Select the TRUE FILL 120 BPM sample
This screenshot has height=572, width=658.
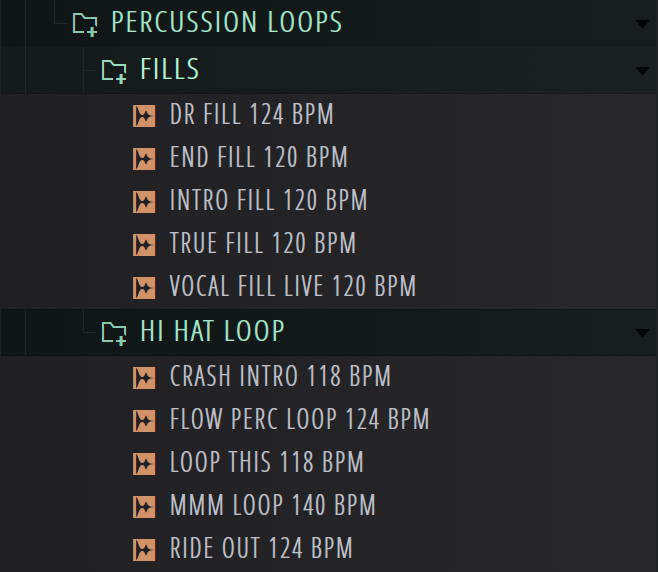263,244
